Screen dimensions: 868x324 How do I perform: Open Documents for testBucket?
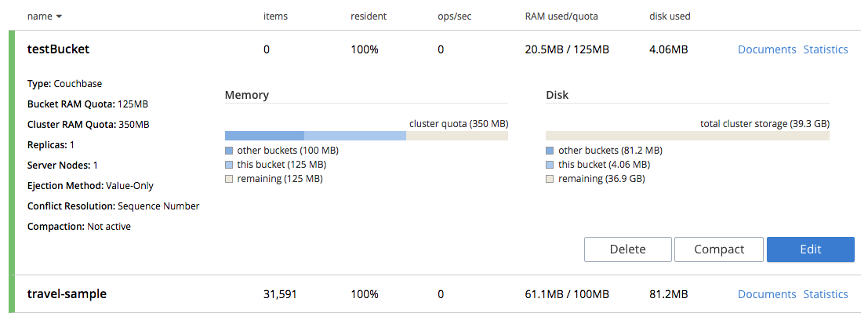tap(767, 49)
